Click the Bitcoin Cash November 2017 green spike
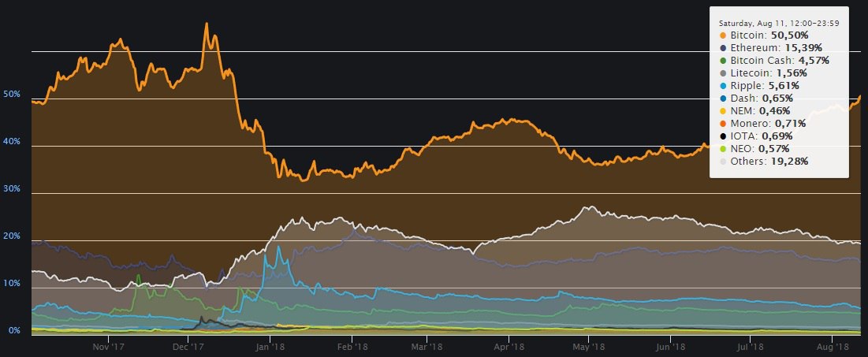The height and width of the screenshot is (357, 868). tap(139, 276)
